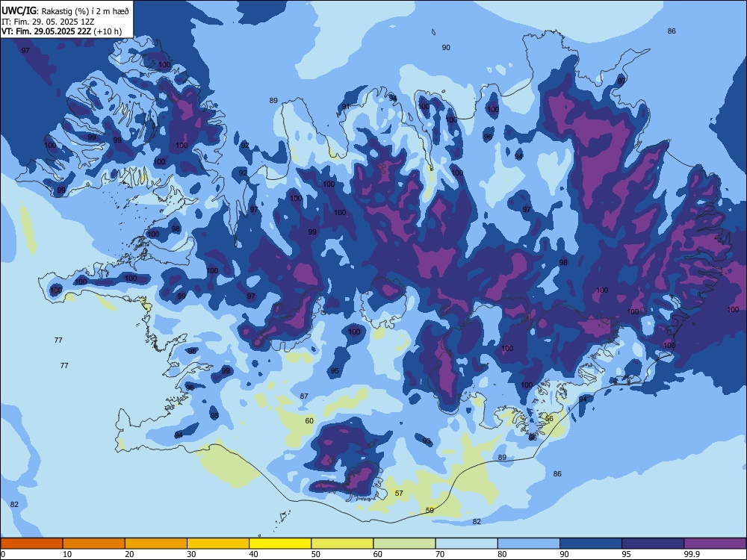
Task: Click the 20-30 amber legend swatch
Action: click(156, 544)
